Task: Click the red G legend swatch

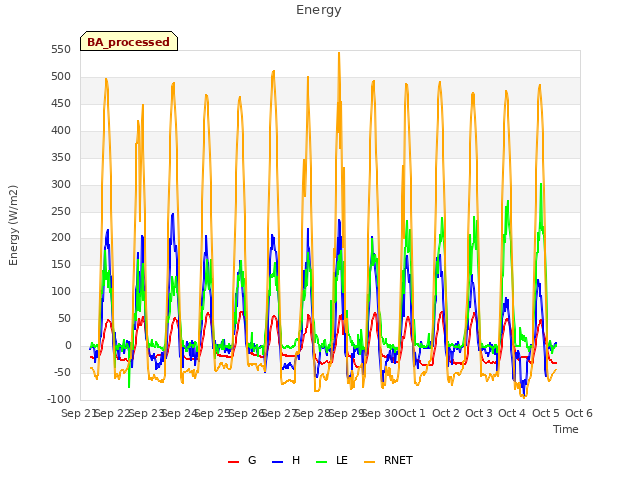Action: click(233, 462)
